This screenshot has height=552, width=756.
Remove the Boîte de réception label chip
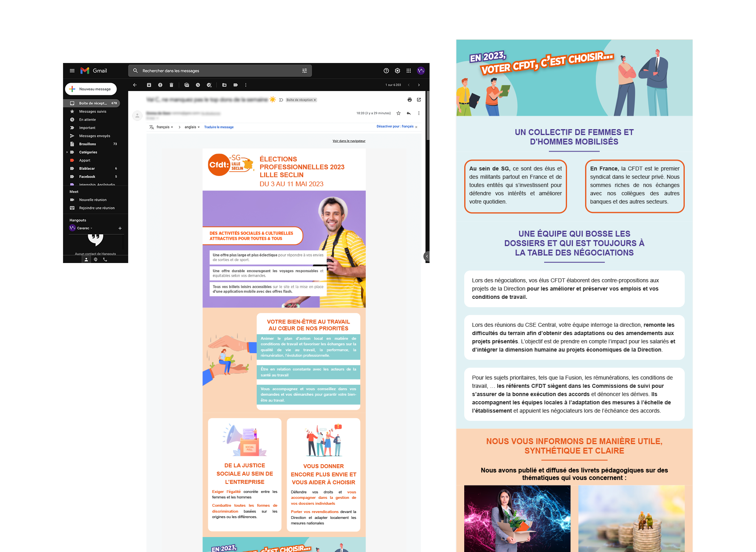click(x=315, y=100)
